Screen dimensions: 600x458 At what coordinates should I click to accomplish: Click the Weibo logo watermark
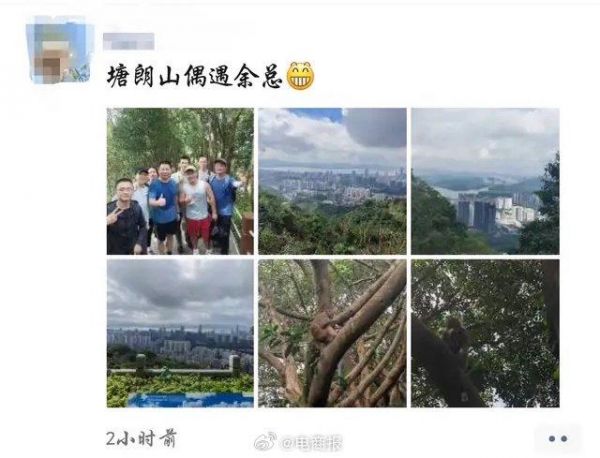[266, 442]
